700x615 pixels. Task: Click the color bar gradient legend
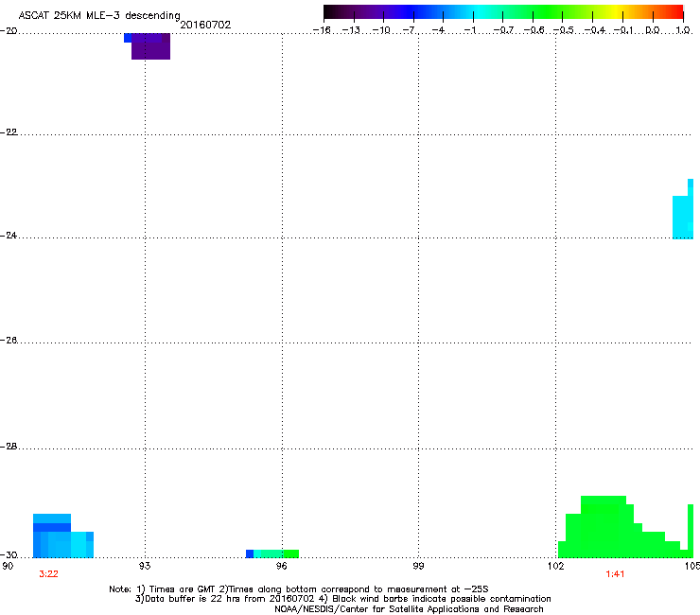[x=503, y=12]
